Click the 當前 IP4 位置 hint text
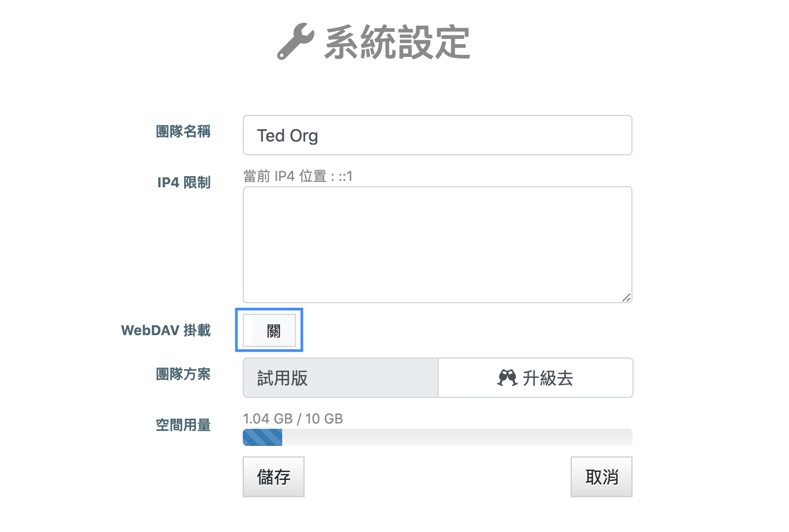The image size is (789, 532). pyautogui.click(x=298, y=176)
